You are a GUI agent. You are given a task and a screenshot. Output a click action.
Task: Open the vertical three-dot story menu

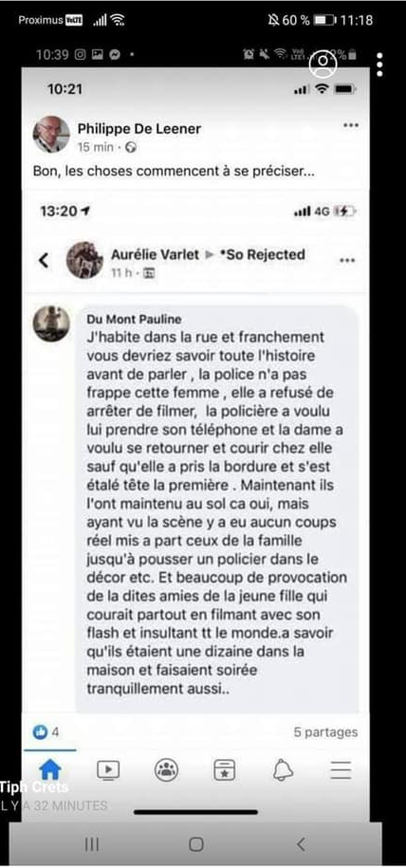[x=379, y=65]
